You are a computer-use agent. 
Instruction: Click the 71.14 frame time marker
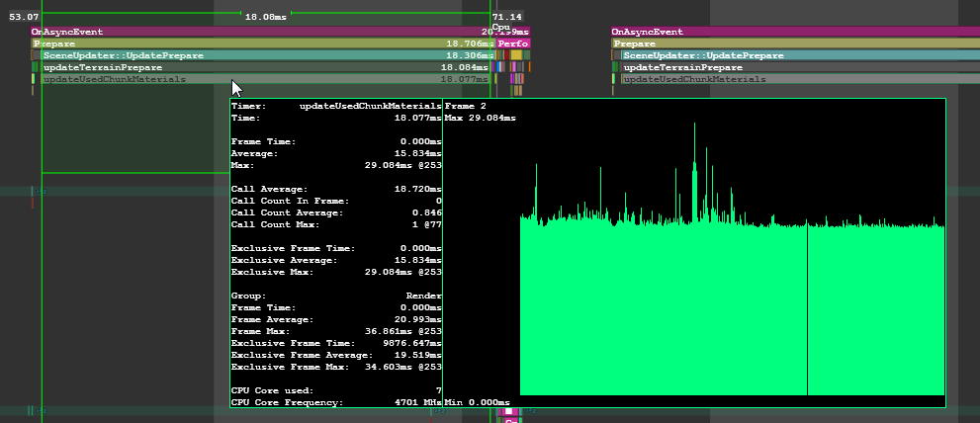506,17
